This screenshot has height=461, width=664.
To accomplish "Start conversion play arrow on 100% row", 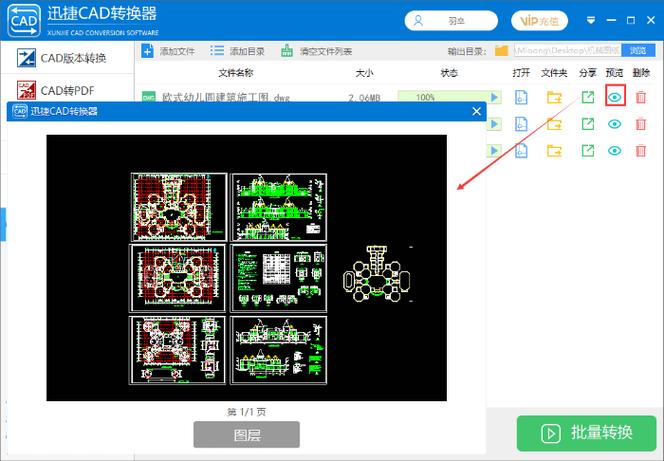I will [x=494, y=97].
